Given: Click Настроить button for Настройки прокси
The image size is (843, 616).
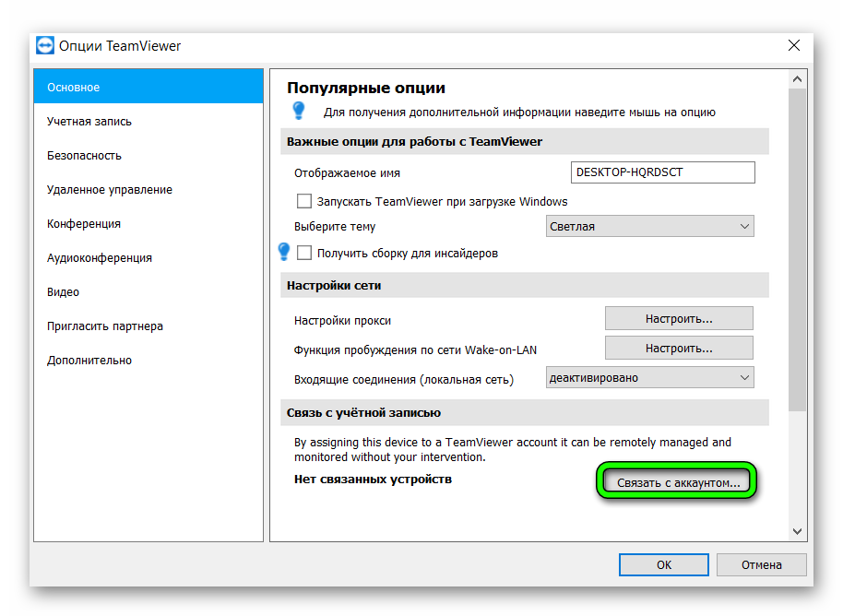Looking at the screenshot, I should pyautogui.click(x=679, y=318).
